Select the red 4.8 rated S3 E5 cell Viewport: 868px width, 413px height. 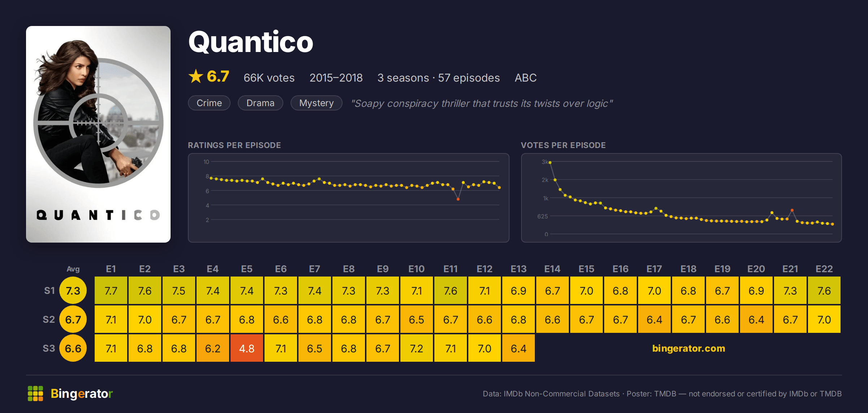point(247,348)
